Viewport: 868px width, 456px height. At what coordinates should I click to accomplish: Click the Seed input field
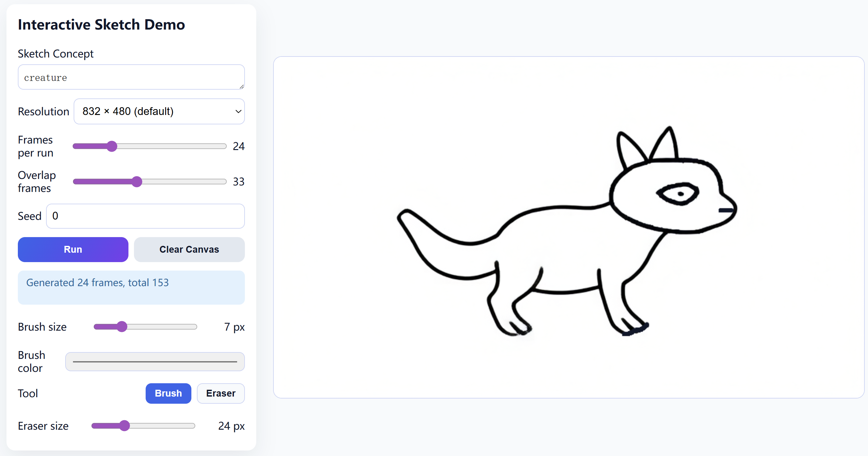tap(145, 216)
